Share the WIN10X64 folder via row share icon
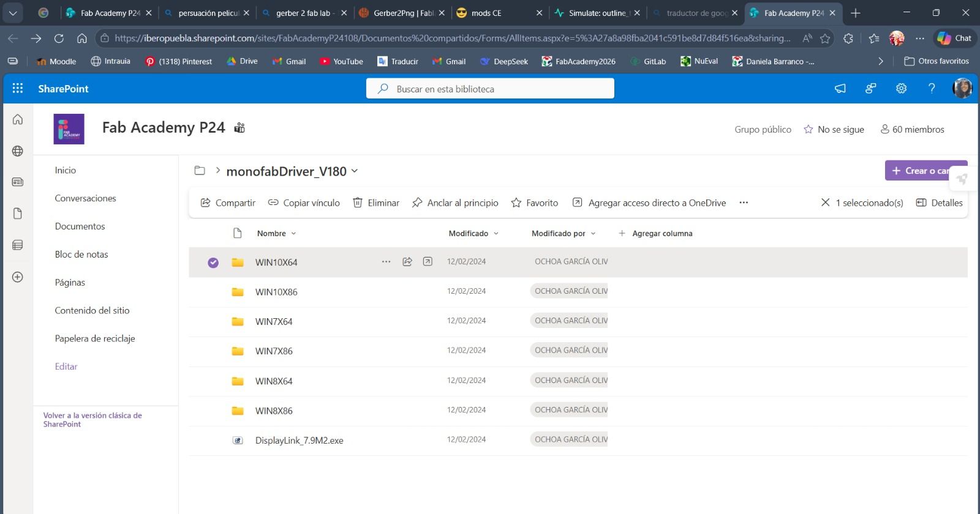 click(407, 261)
